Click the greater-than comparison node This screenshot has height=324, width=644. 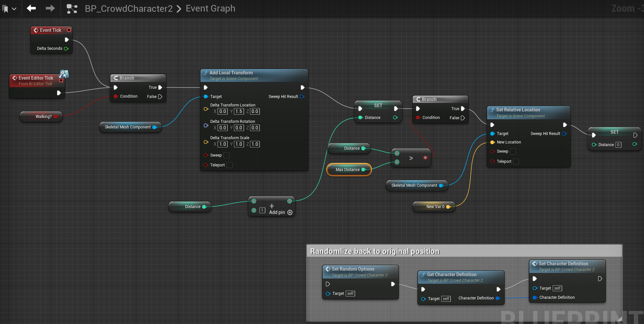411,158
